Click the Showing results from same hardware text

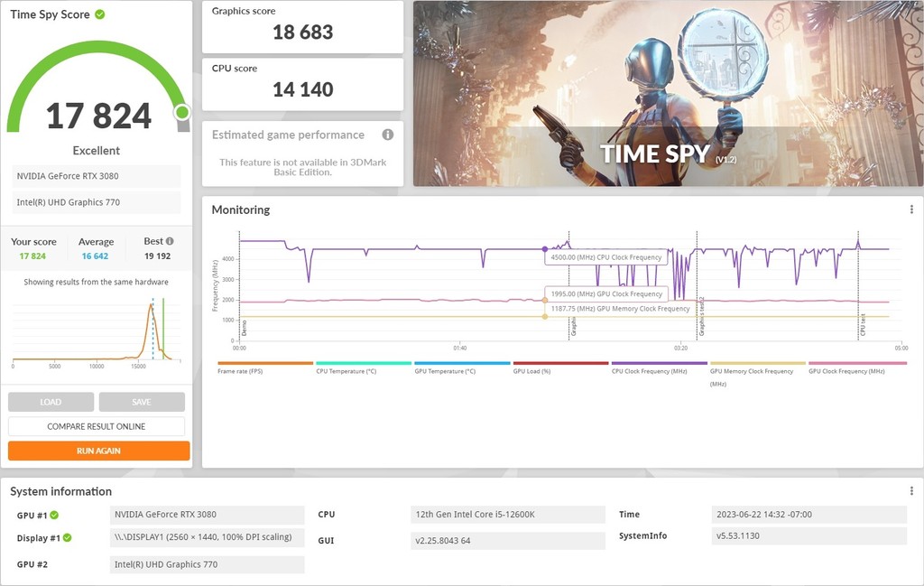(96, 282)
